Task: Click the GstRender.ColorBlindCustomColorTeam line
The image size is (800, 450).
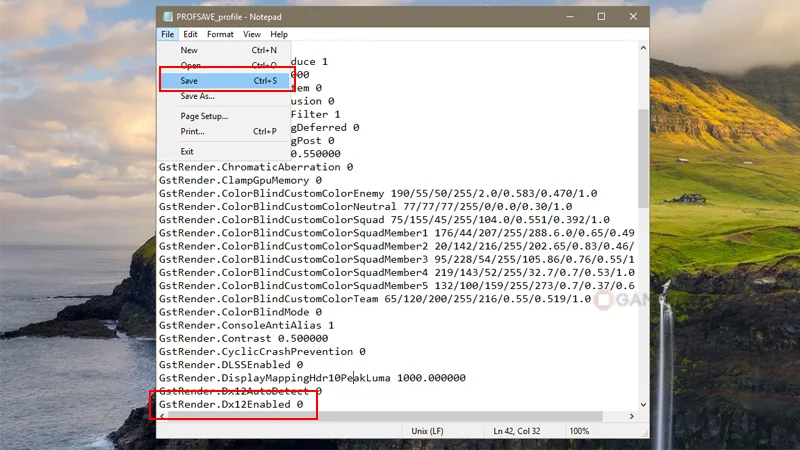Action: 375,299
